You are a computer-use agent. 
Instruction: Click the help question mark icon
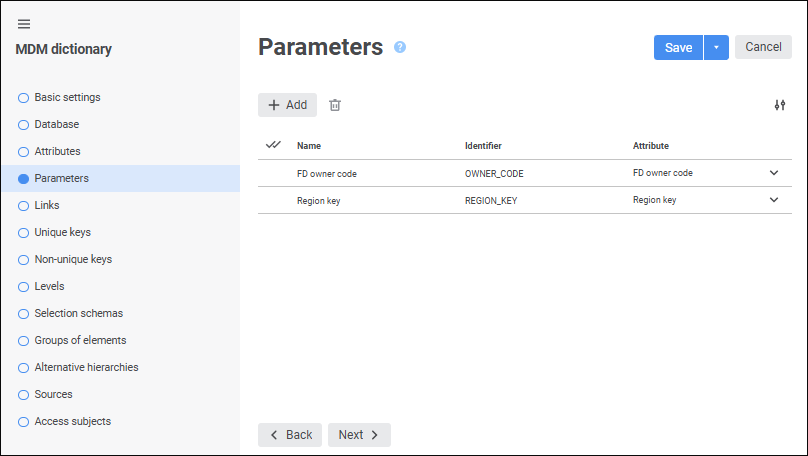(400, 47)
